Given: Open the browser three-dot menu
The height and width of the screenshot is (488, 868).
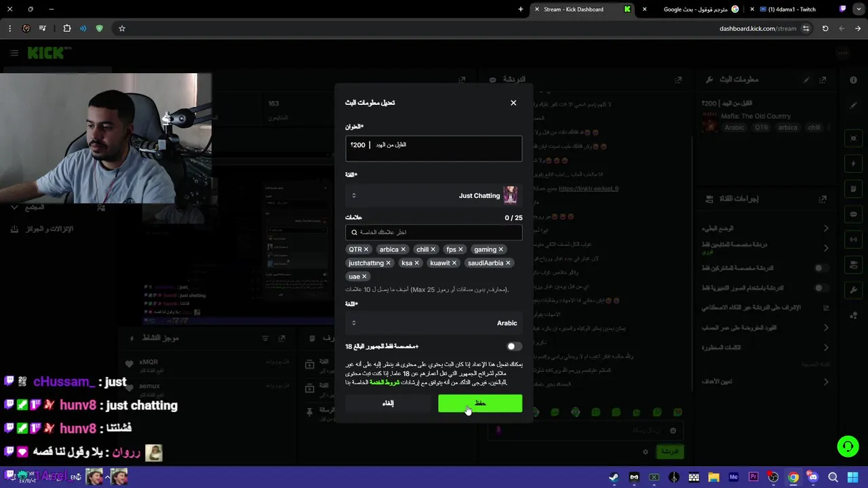Looking at the screenshot, I should point(9,28).
